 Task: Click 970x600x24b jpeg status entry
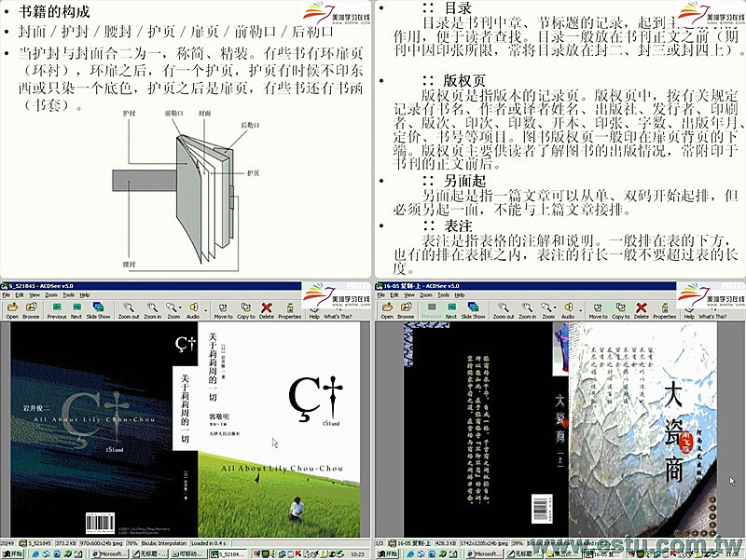tap(102, 542)
